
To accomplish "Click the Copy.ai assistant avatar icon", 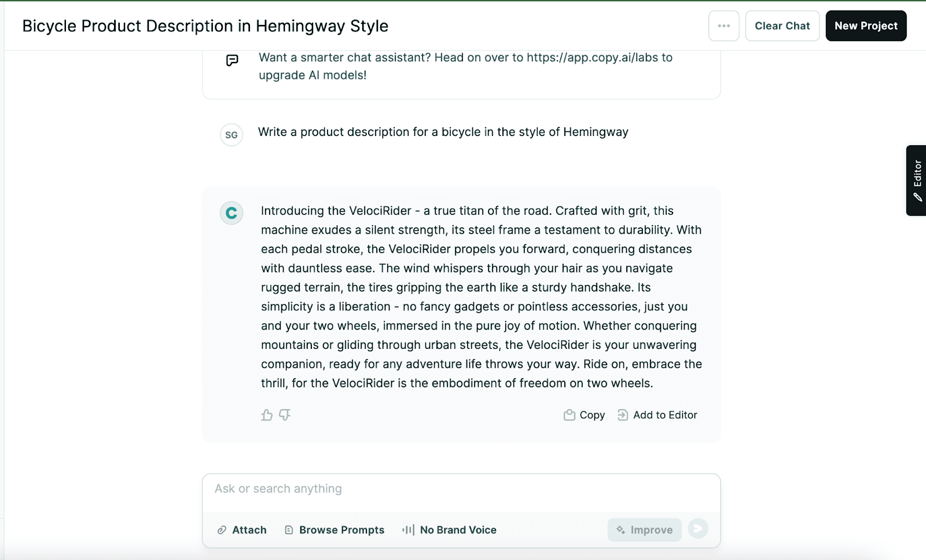I will [231, 213].
